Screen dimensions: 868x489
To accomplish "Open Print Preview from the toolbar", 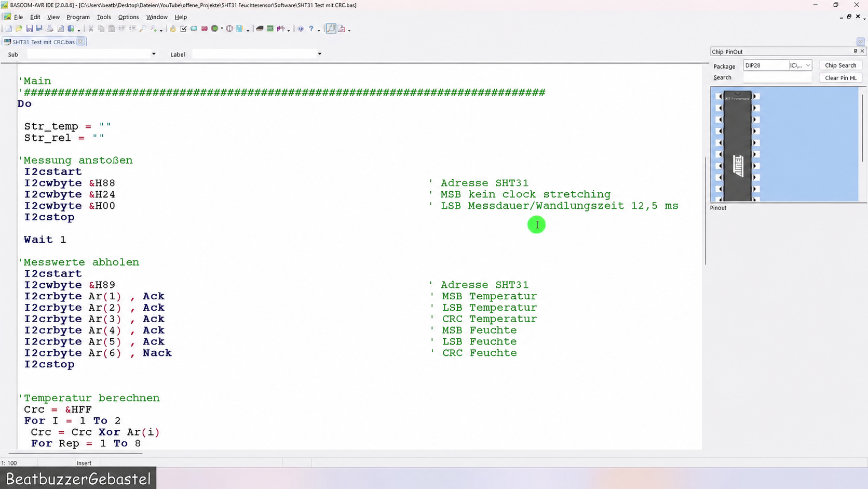I will point(60,29).
